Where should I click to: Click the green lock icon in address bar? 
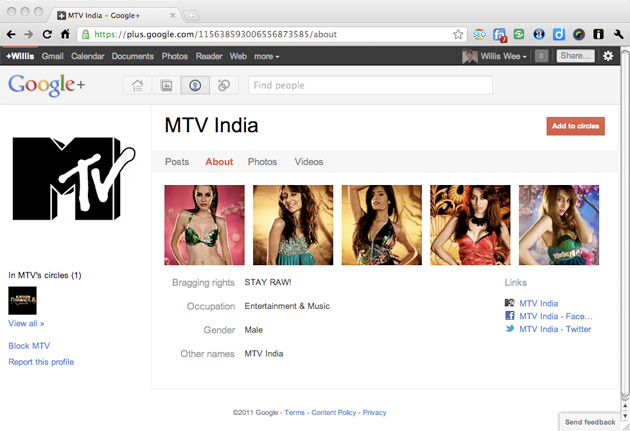85,35
